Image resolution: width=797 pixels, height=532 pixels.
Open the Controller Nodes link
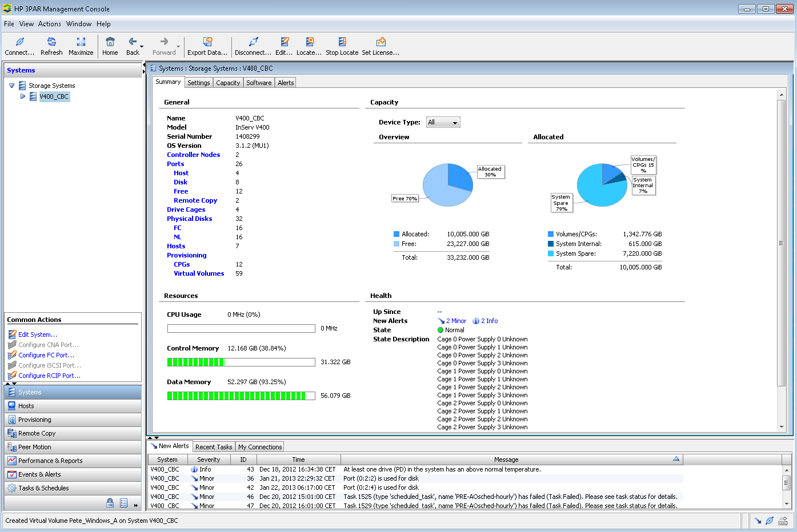pyautogui.click(x=194, y=155)
